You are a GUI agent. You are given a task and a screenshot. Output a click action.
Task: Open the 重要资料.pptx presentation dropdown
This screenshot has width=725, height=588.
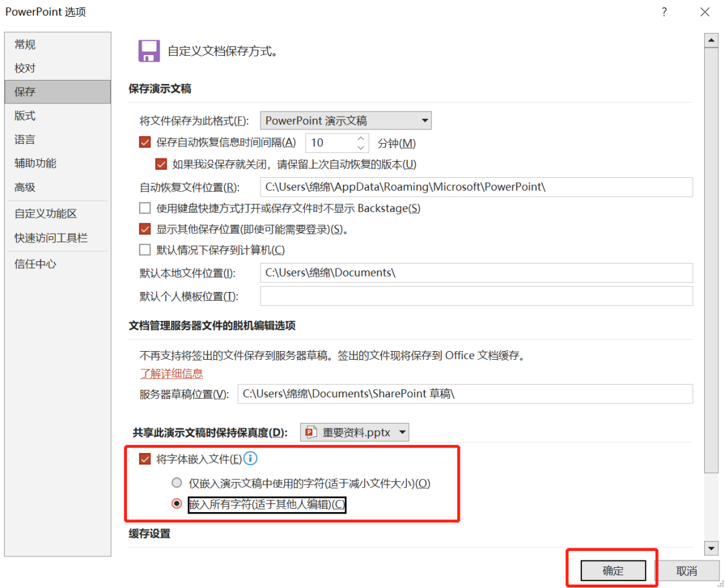click(354, 432)
